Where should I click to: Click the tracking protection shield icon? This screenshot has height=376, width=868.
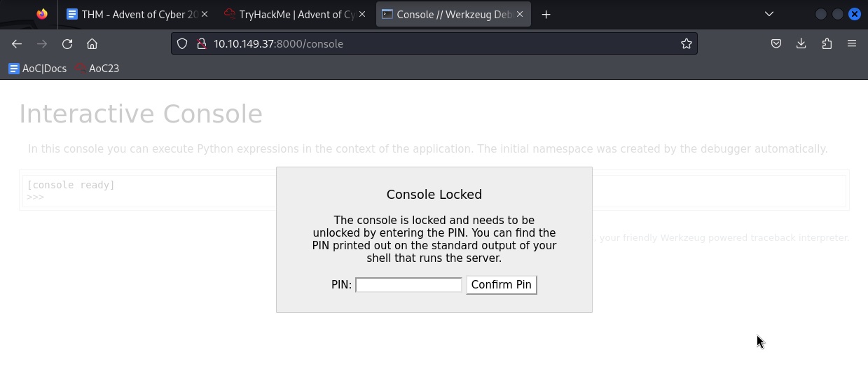coord(182,43)
